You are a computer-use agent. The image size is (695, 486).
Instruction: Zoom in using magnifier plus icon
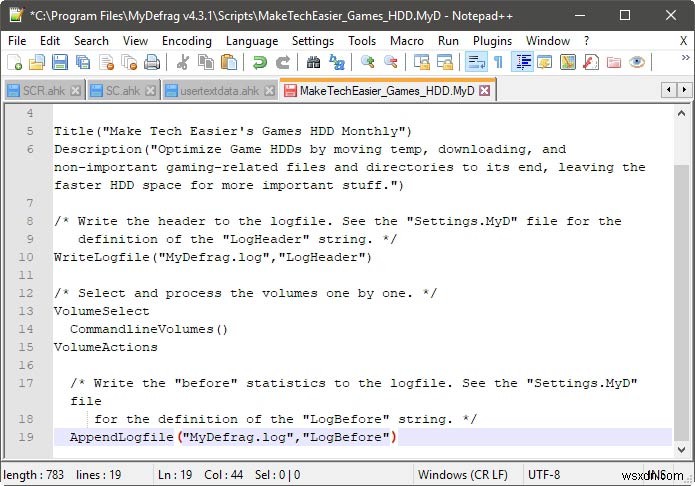(367, 62)
